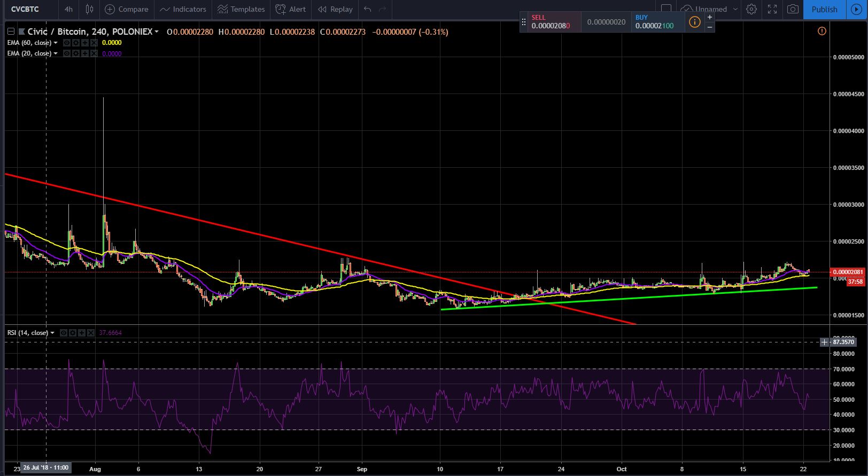The width and height of the screenshot is (868, 476).
Task: Open the Civic / Bitcoin title dropdown
Action: (x=157, y=32)
